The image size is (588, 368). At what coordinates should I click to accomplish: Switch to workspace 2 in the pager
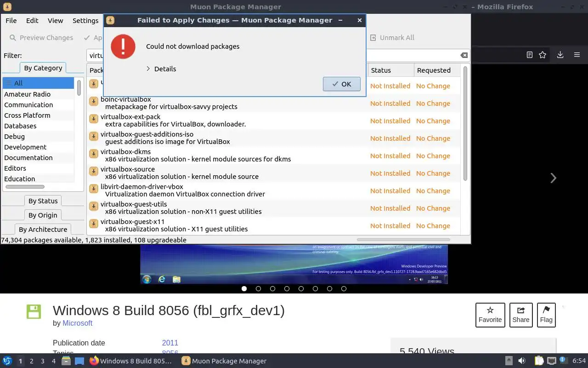coord(32,361)
